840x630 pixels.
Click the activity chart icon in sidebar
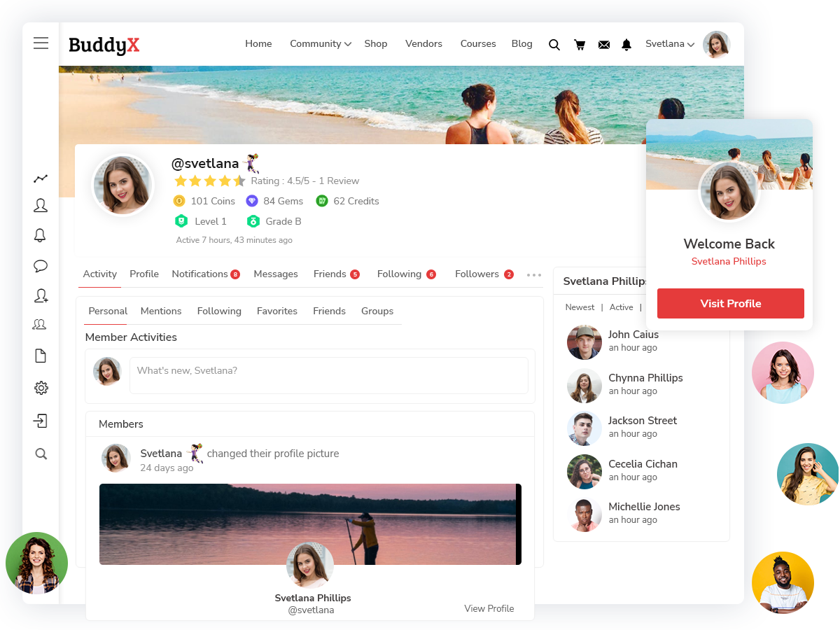tap(41, 178)
